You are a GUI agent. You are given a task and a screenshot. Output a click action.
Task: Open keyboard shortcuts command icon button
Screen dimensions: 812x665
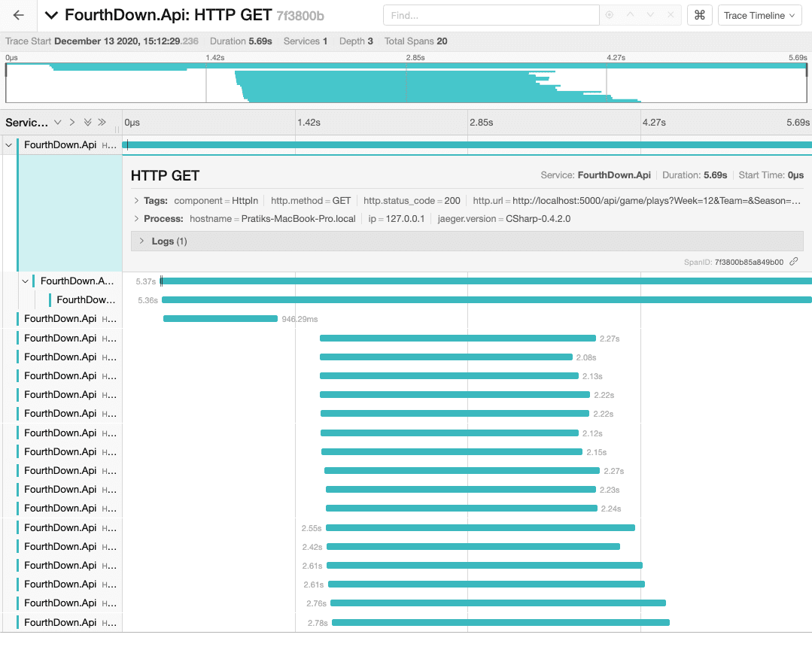pyautogui.click(x=700, y=16)
